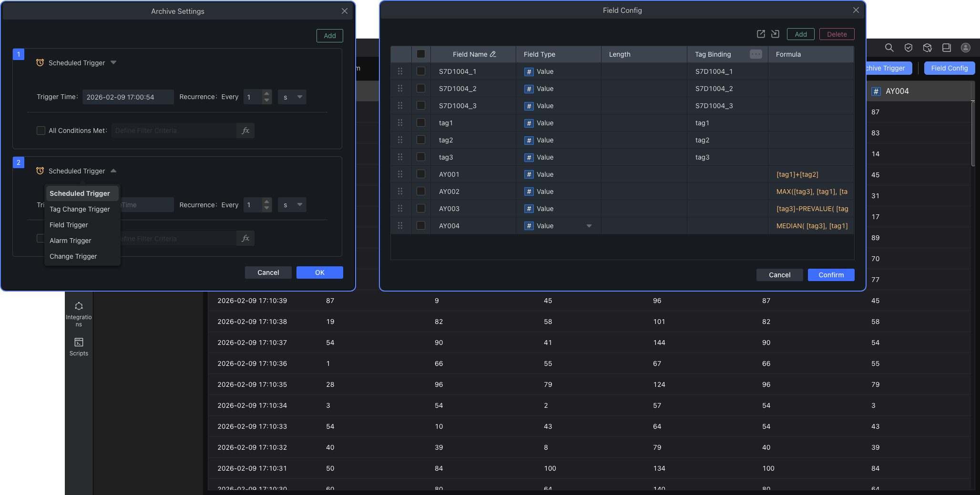
Task: Click the fx formula icon for first trigger
Action: [x=245, y=131]
